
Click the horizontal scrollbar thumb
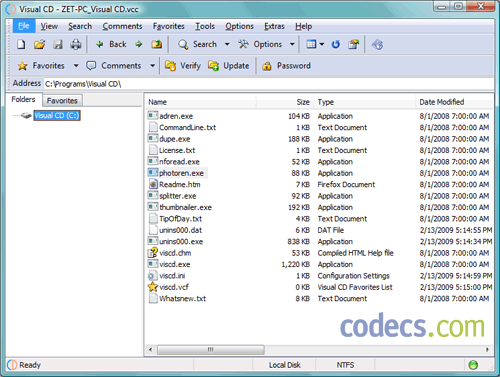click(x=211, y=350)
